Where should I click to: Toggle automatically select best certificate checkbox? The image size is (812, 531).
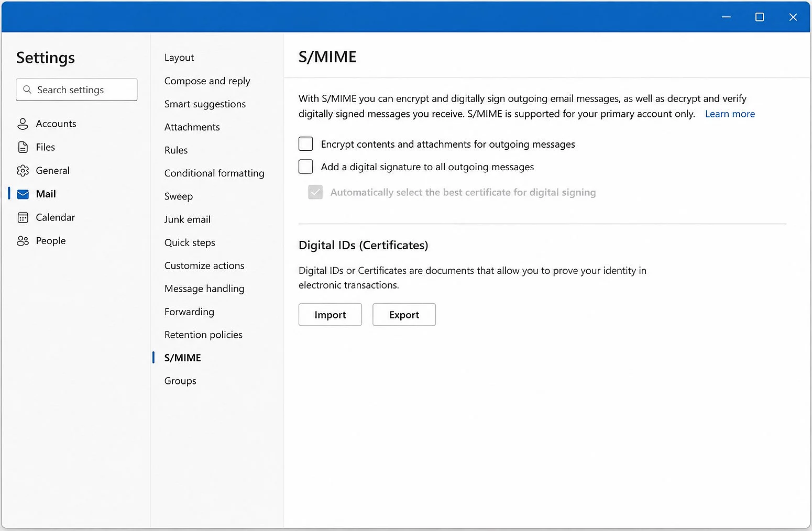pyautogui.click(x=315, y=192)
